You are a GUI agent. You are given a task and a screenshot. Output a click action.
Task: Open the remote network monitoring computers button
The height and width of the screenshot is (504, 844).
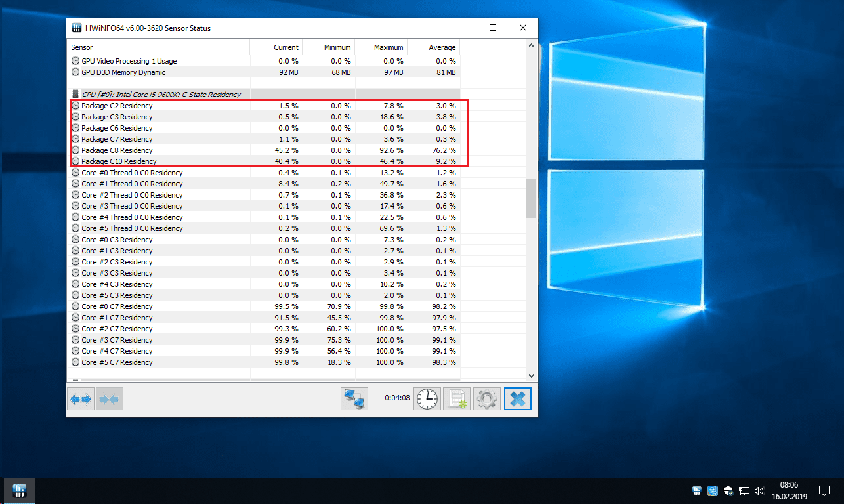354,399
